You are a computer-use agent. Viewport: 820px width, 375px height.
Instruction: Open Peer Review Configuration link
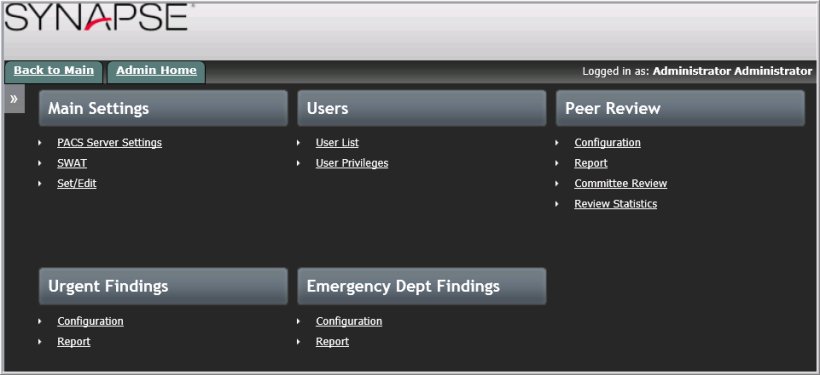pos(607,142)
